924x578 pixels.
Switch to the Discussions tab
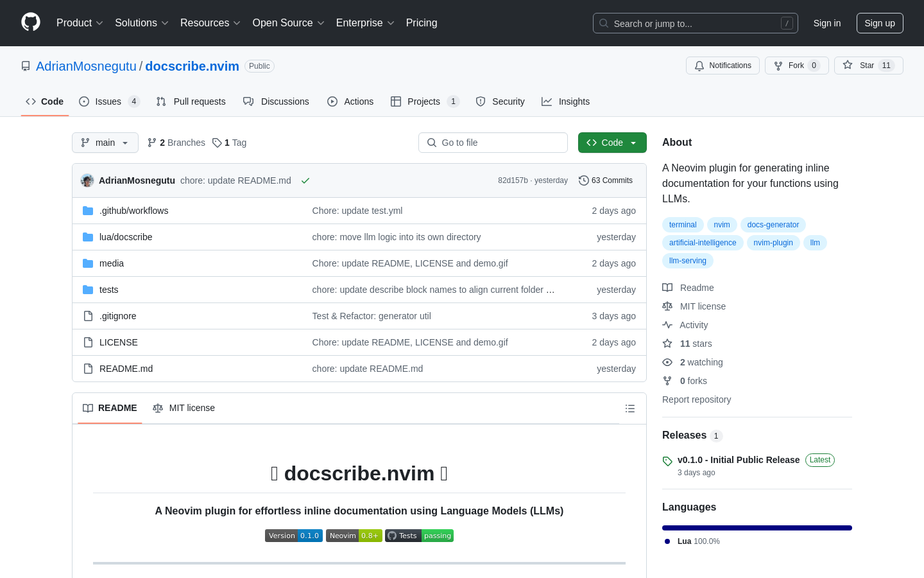tap(276, 101)
